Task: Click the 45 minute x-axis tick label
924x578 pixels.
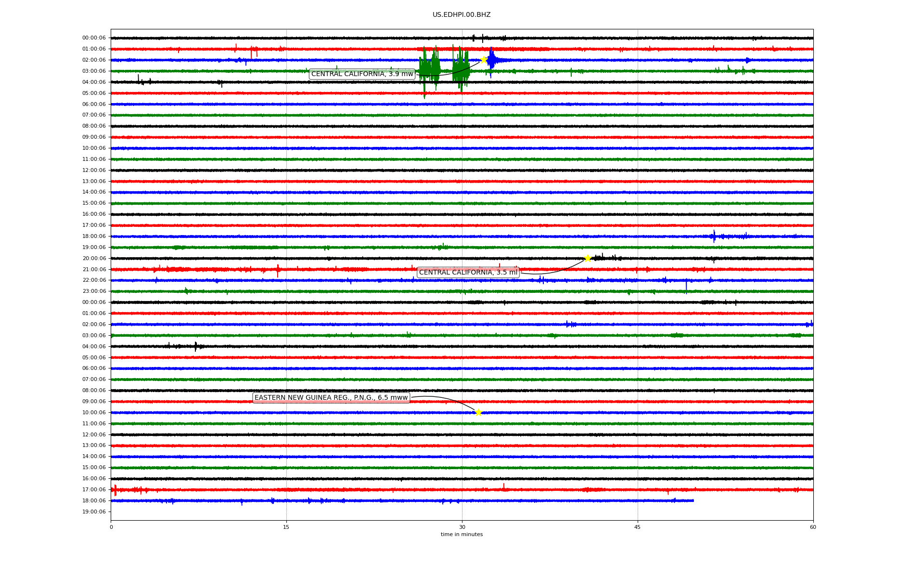Action: coord(638,527)
